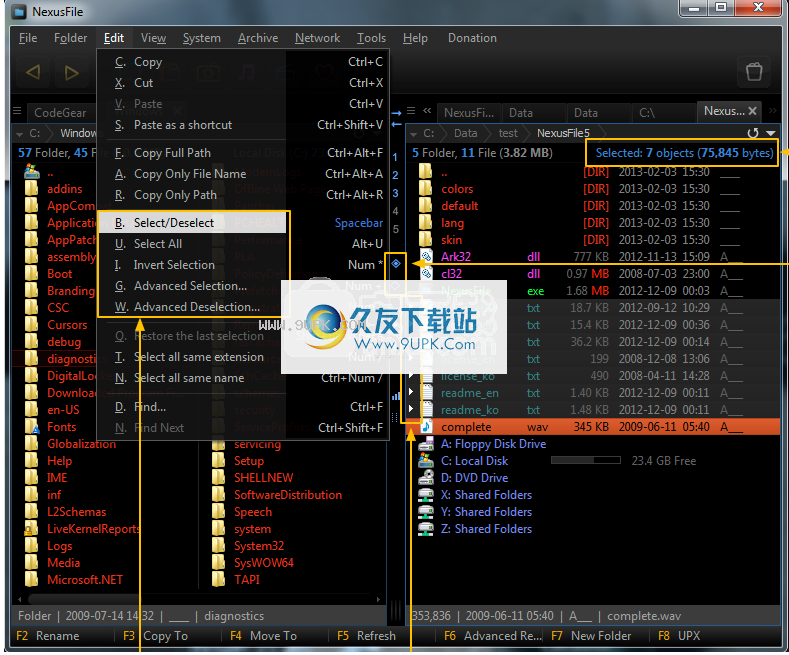Jump to bookmark number 1 in center strip
Image resolution: width=789 pixels, height=655 pixels.
coord(395,157)
